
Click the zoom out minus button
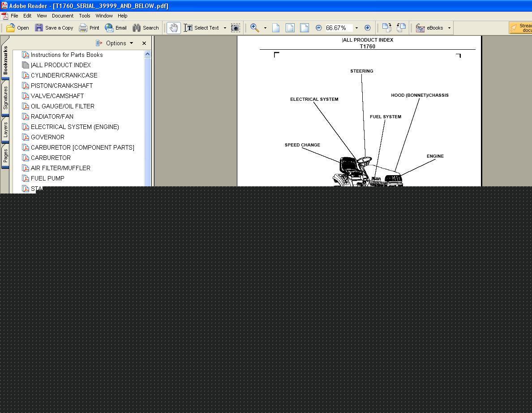coord(318,28)
